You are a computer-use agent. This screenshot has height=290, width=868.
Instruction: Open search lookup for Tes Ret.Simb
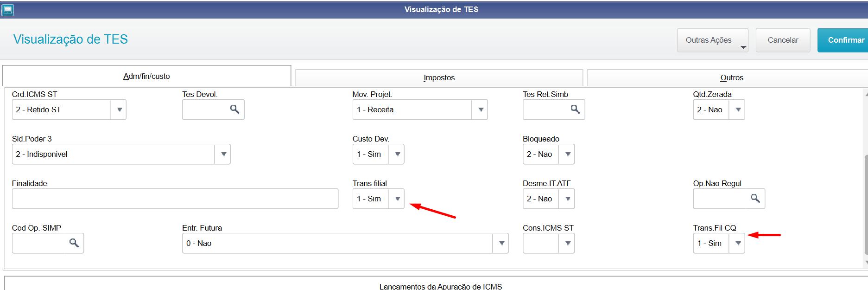[x=575, y=109]
